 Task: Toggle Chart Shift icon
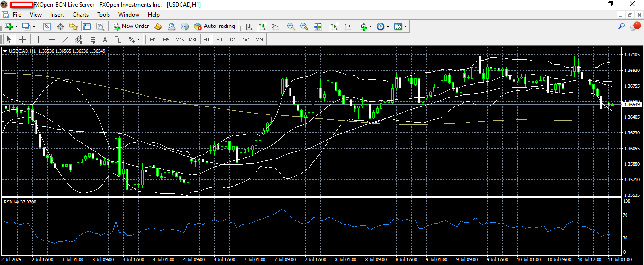click(x=347, y=26)
